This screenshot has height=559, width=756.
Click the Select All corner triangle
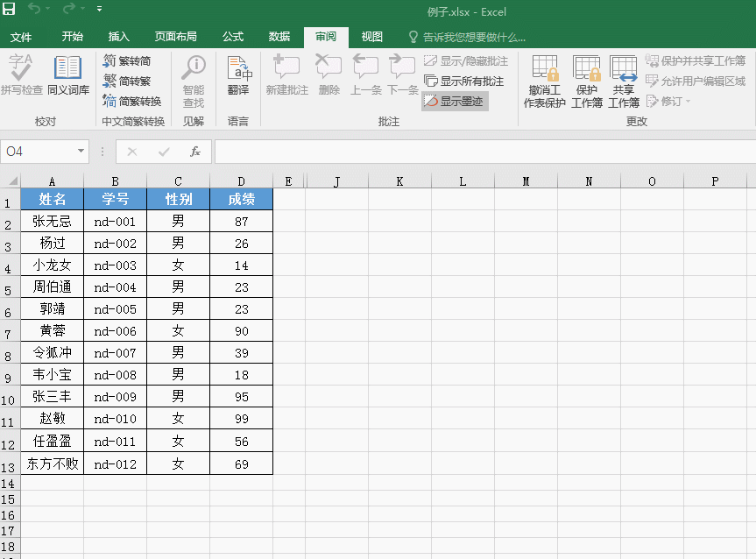click(13, 180)
